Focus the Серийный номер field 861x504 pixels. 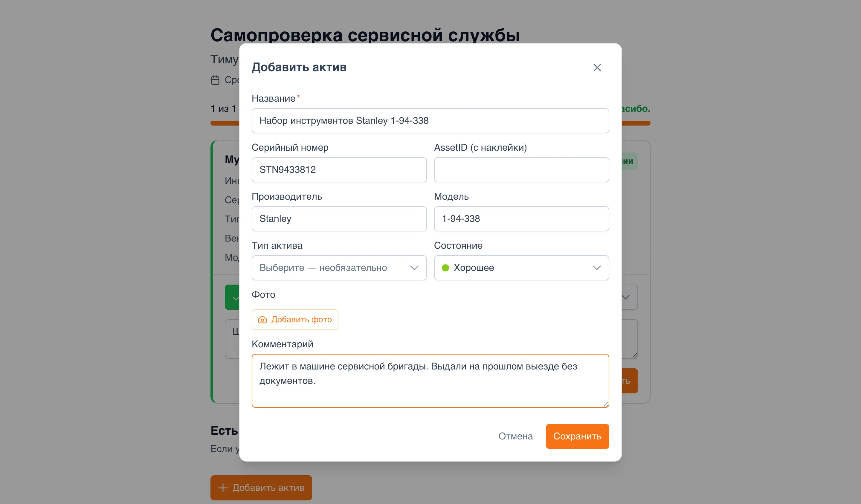(x=339, y=169)
